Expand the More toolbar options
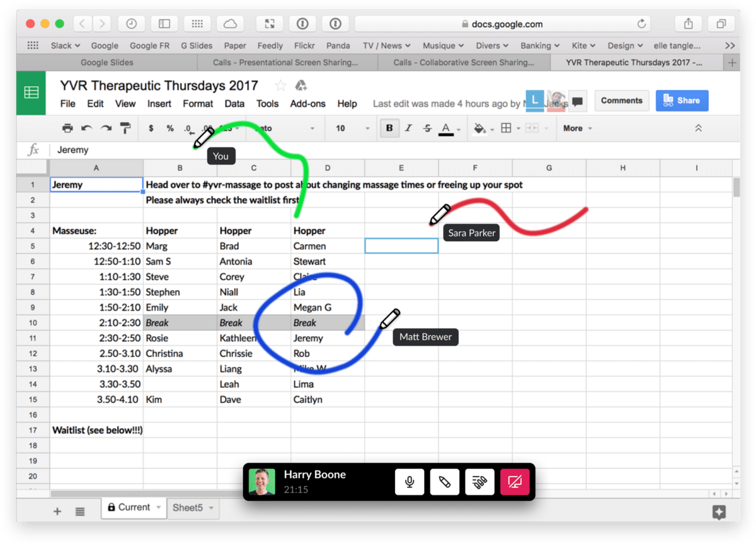Viewport: 756px width, 544px height. point(577,128)
